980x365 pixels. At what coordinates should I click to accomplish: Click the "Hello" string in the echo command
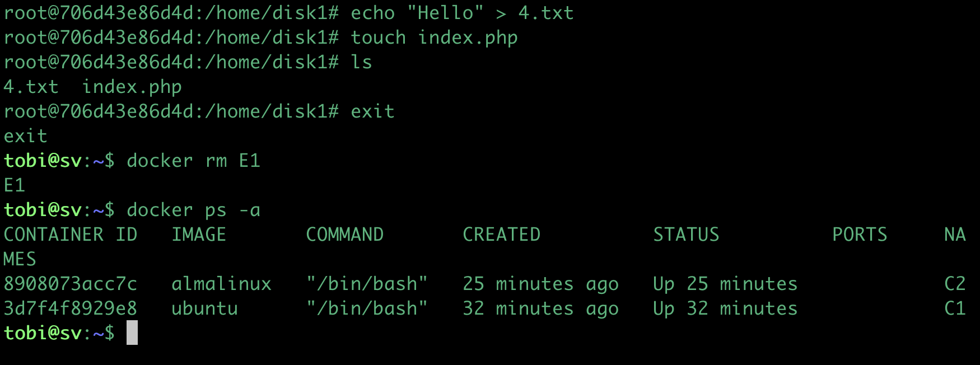click(445, 13)
